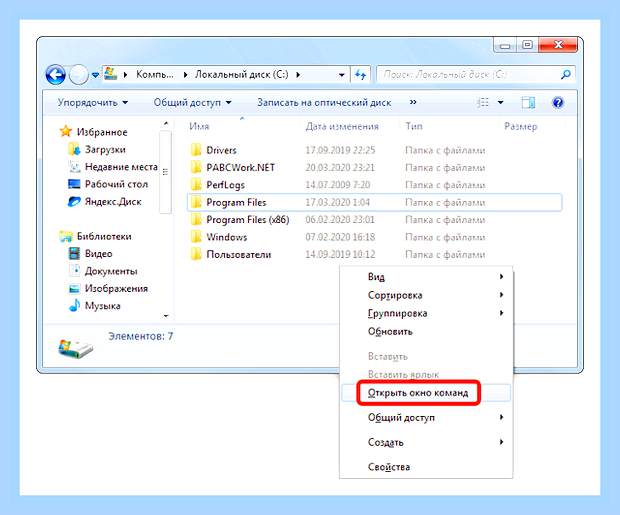Choose Обновить in the context menu
The width and height of the screenshot is (620, 515).
(426, 331)
